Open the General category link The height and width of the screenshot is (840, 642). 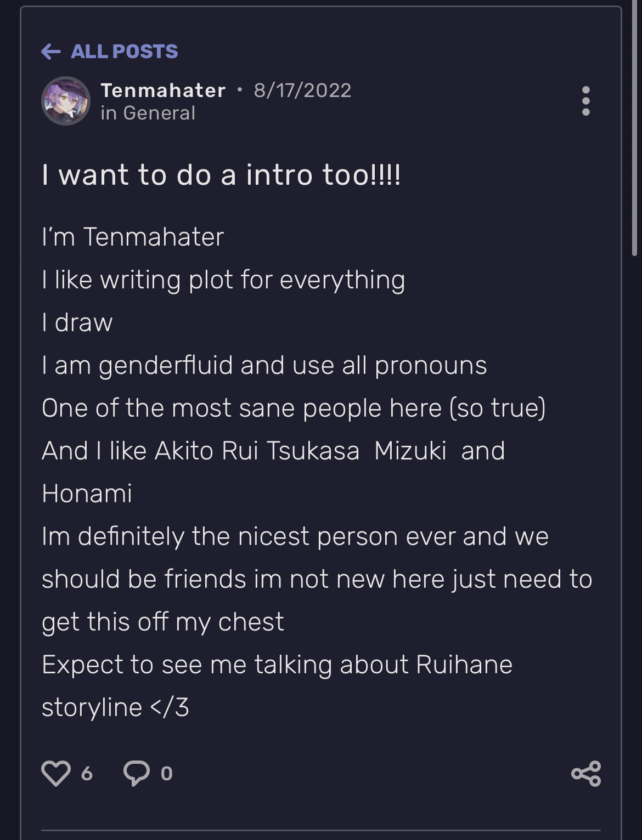click(159, 113)
